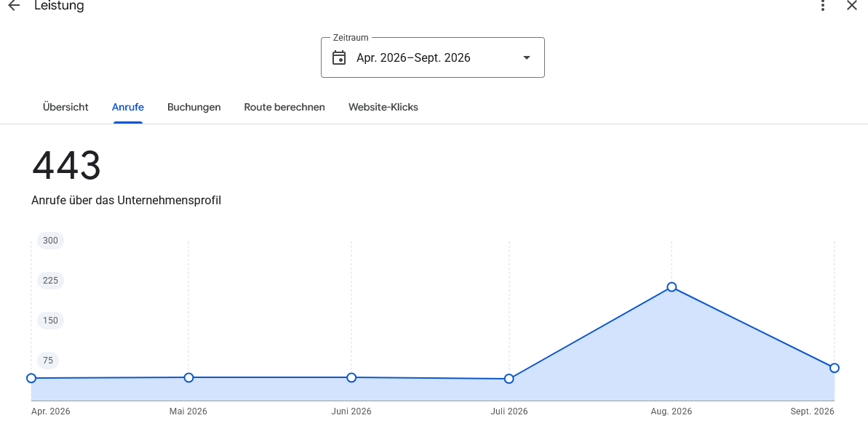Open the three-dot more options menu
This screenshot has width=868, height=442.
coord(823,6)
